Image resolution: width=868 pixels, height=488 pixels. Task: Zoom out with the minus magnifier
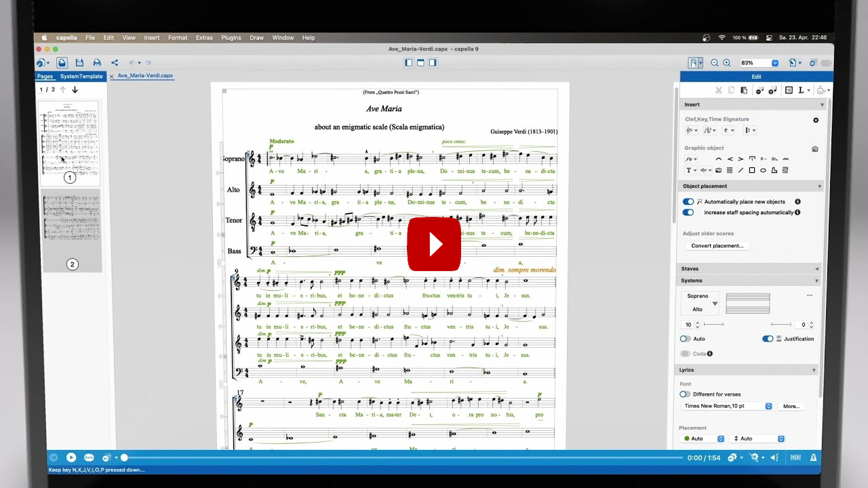pos(715,62)
